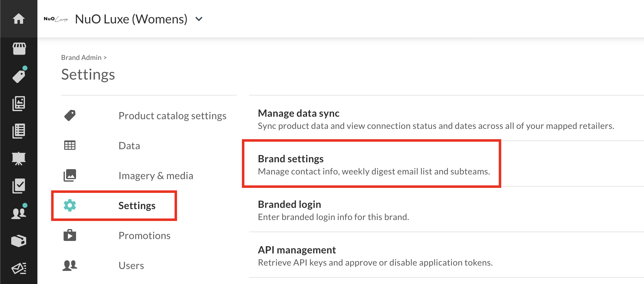Click the table grid icon beside Data
Viewport: 644px width, 284px height.
pyautogui.click(x=70, y=145)
